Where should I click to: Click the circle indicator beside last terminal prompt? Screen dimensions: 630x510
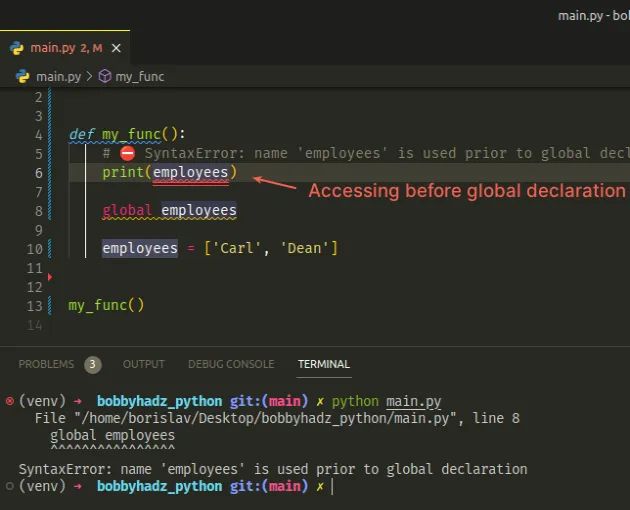coord(10,486)
